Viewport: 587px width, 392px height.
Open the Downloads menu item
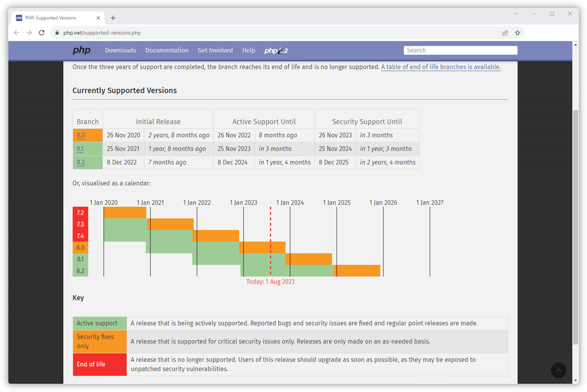pos(121,50)
